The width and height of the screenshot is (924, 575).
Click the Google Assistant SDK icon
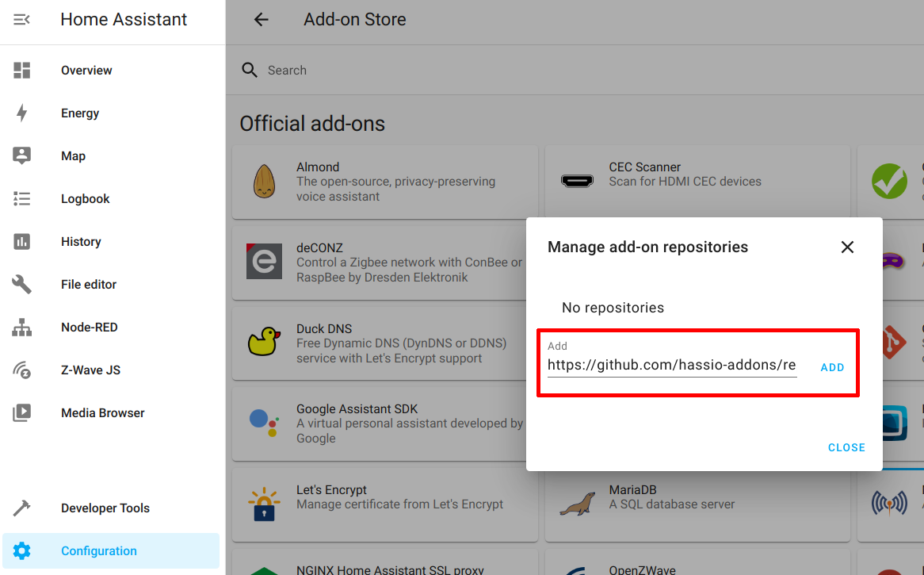[264, 422]
